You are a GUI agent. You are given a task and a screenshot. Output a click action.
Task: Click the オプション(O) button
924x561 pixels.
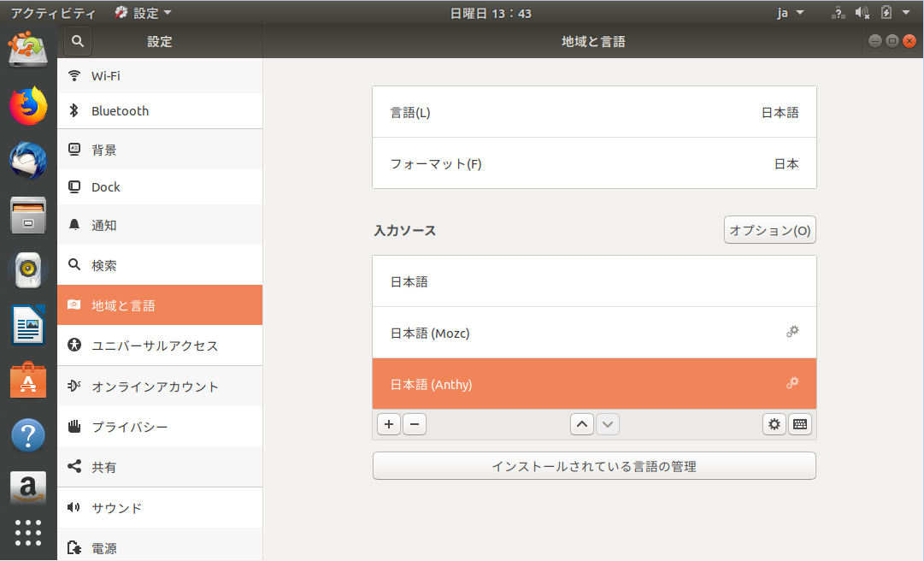769,230
